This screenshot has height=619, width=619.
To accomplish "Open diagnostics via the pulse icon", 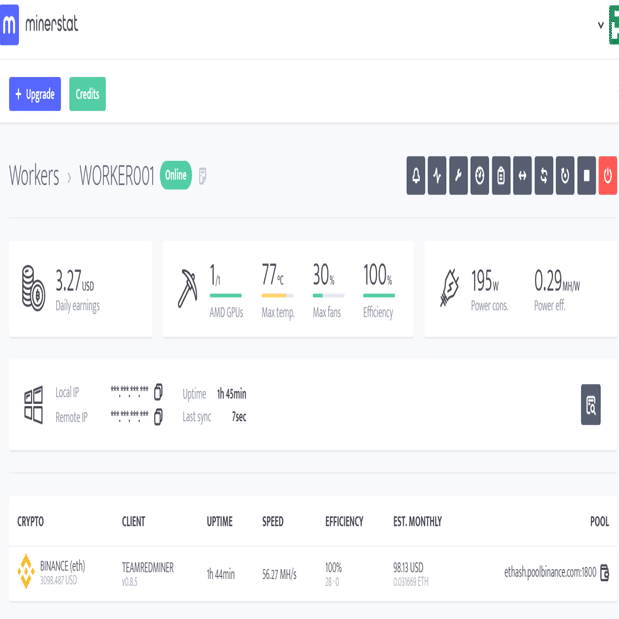I will (x=437, y=175).
